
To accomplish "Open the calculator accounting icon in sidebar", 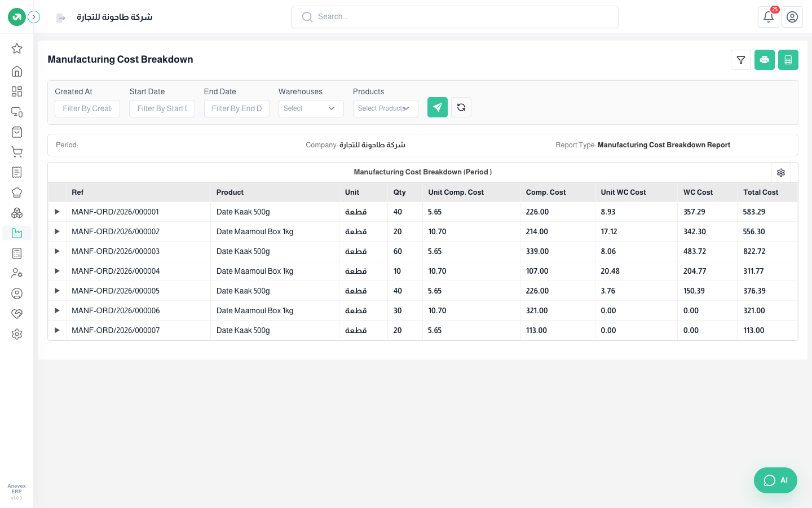I will click(17, 253).
